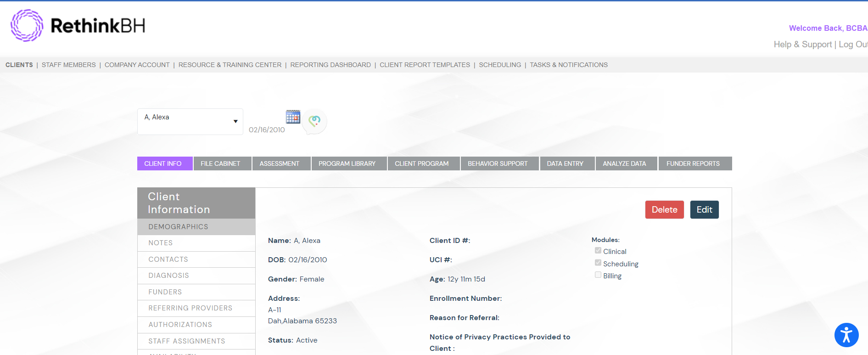Image resolution: width=868 pixels, height=355 pixels.
Task: Open Staff Assignments in the sidebar
Action: point(196,341)
